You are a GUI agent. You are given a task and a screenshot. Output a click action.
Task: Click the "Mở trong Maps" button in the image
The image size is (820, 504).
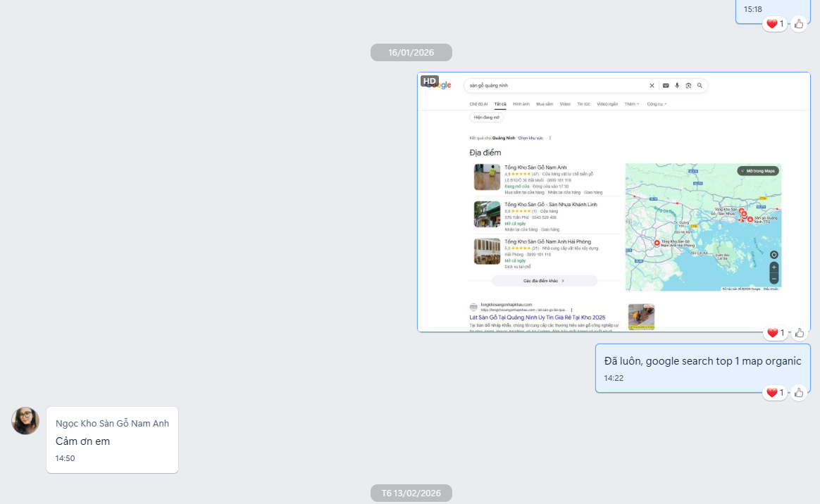click(x=758, y=171)
